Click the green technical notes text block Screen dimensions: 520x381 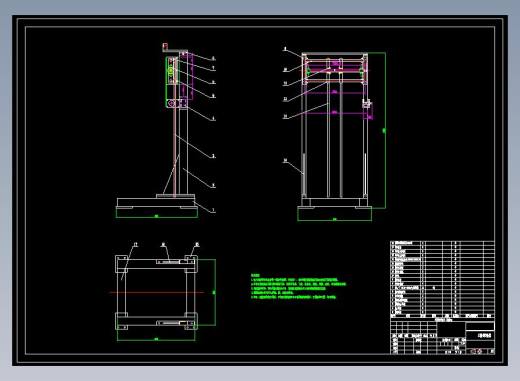[298, 286]
